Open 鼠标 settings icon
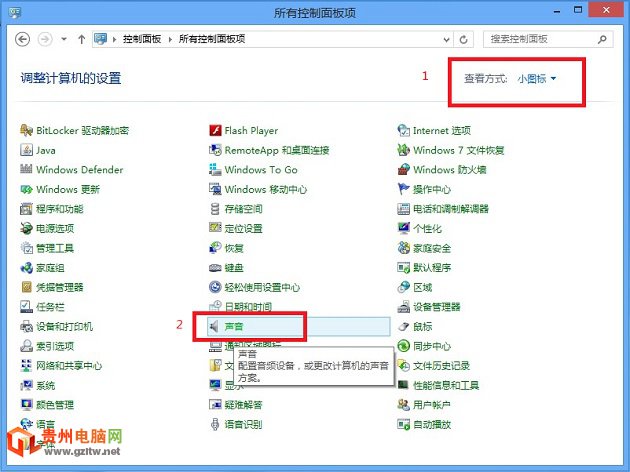Viewport: 630px width, 472px height. click(x=403, y=326)
